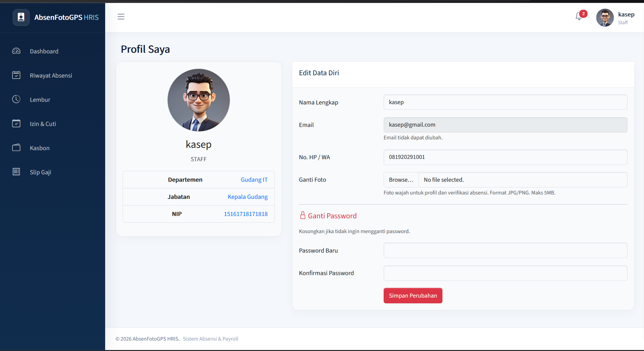Click the AbsenFotoGPS HRIS logo icon
This screenshot has height=351, width=644.
tap(21, 17)
